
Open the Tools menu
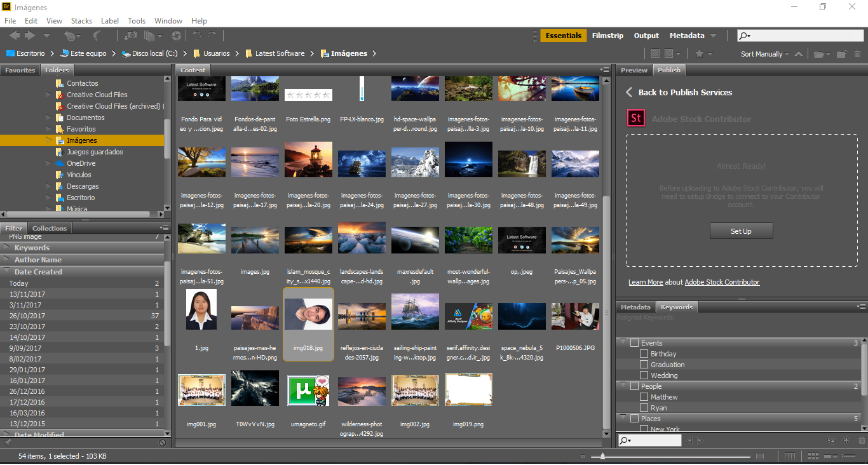pos(137,21)
